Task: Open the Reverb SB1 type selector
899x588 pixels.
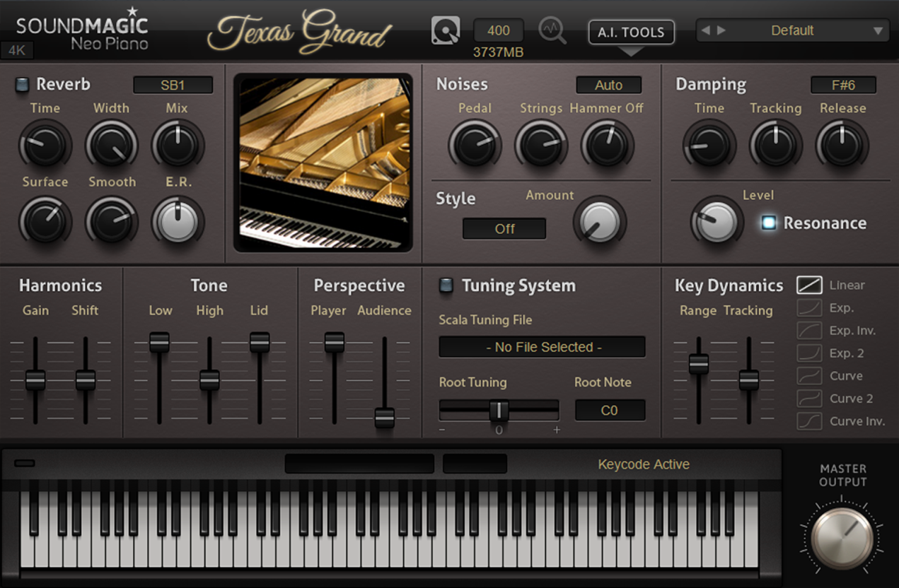Action: (x=173, y=85)
